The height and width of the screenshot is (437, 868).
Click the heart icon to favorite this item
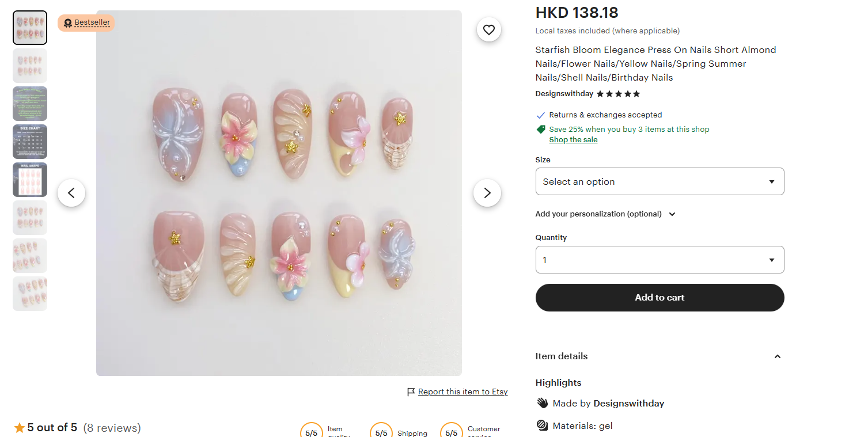[488, 29]
